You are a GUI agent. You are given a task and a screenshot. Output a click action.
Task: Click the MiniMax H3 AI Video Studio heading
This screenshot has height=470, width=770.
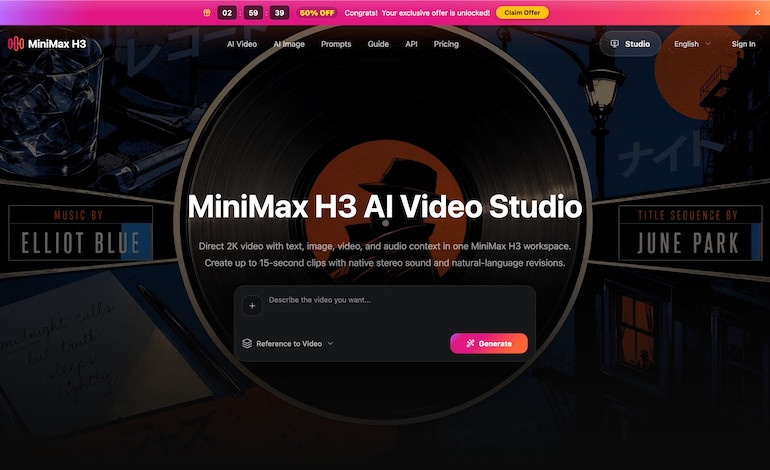(385, 206)
